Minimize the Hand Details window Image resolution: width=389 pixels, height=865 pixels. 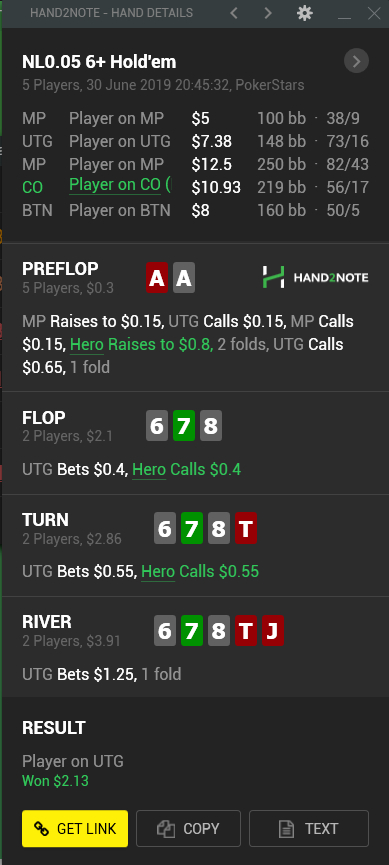pyautogui.click(x=345, y=14)
